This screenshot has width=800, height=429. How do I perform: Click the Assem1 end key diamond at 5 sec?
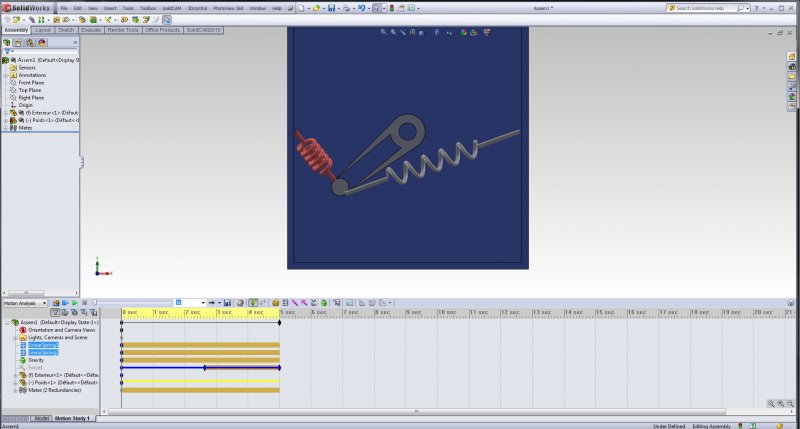pyautogui.click(x=280, y=323)
